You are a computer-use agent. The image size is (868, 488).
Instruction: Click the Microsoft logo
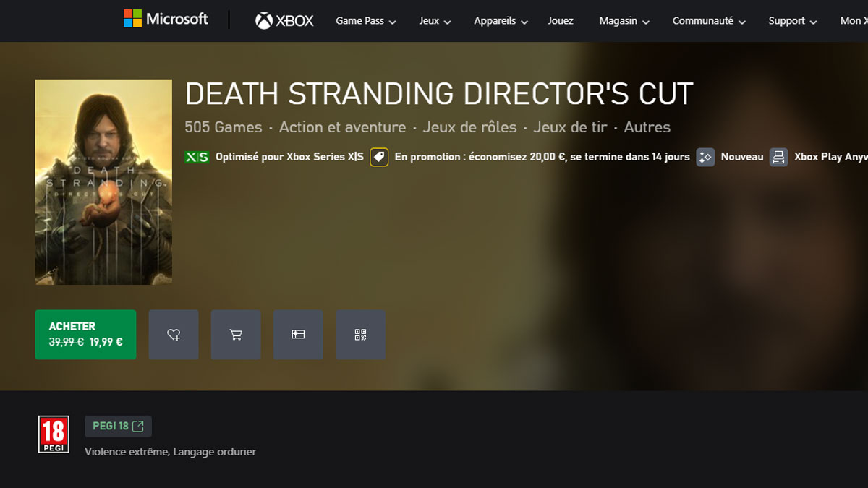coord(165,19)
